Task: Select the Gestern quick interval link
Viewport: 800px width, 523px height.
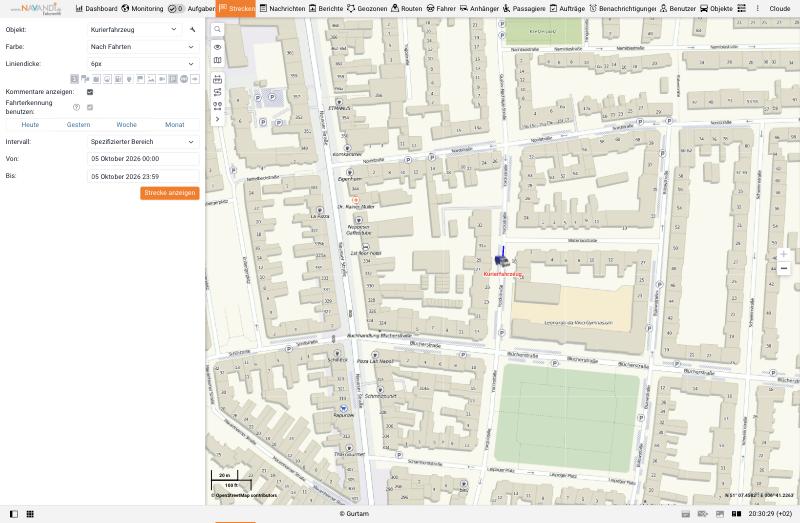Action: [78, 124]
